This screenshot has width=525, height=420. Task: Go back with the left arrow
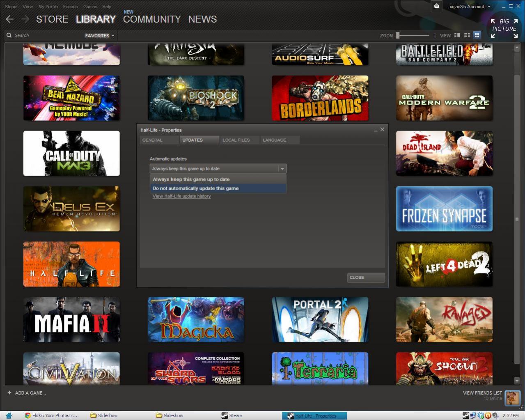tap(10, 19)
